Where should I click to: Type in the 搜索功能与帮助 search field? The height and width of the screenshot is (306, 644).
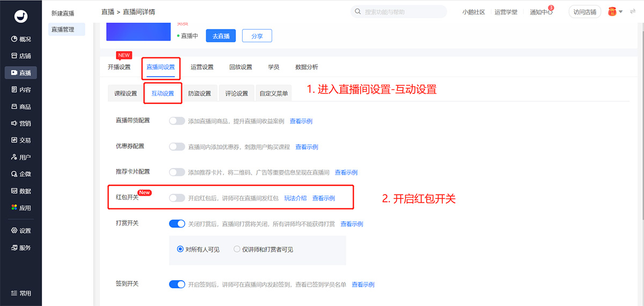pyautogui.click(x=402, y=12)
